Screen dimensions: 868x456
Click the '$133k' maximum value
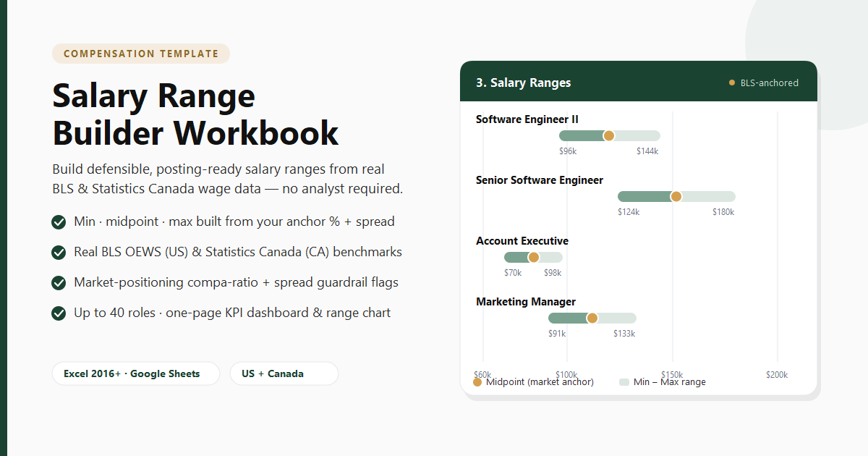click(x=624, y=334)
